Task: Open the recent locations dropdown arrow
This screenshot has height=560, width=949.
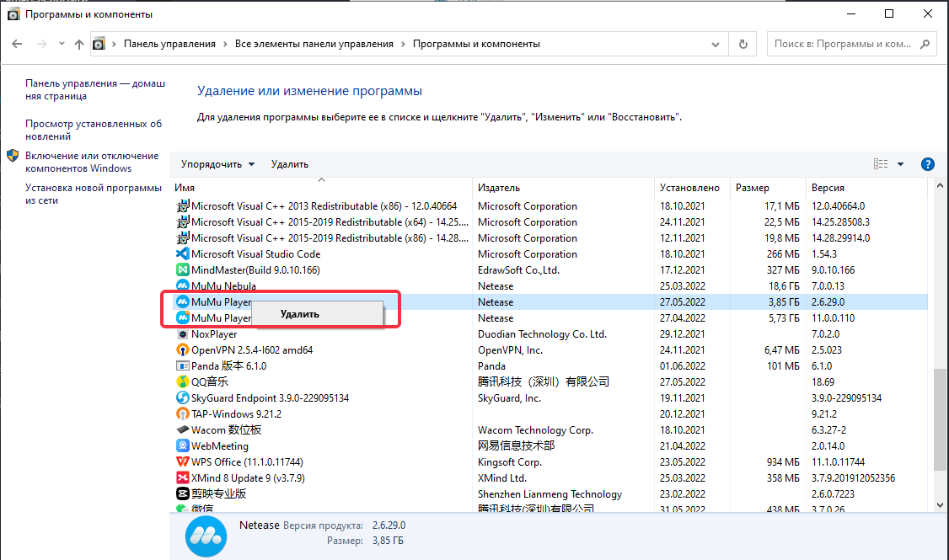Action: [62, 44]
